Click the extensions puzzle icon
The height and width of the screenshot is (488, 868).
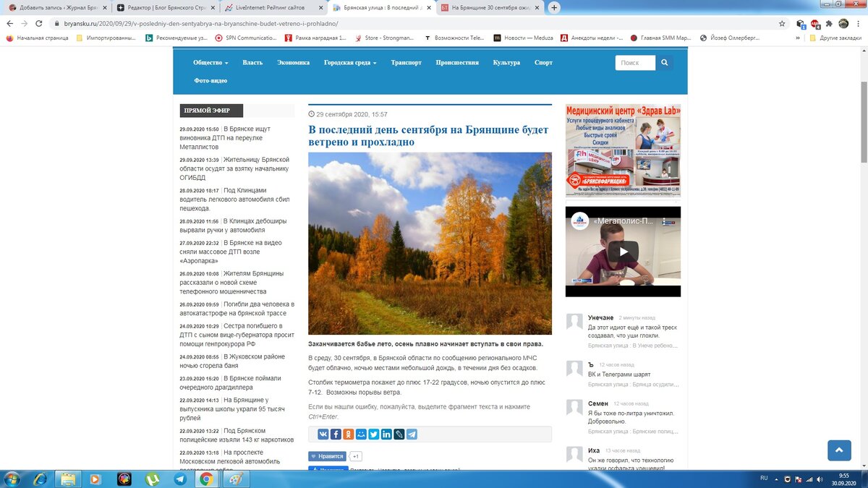(x=829, y=23)
